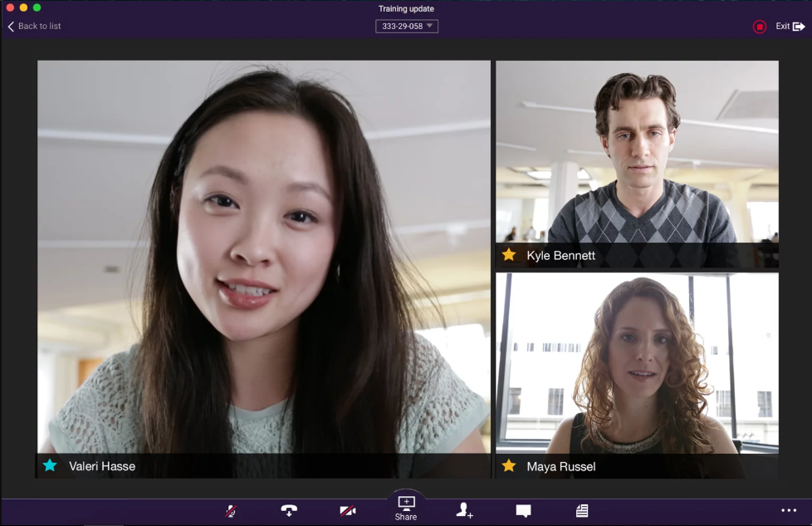
Task: Open the meeting notes icon
Action: (582, 511)
